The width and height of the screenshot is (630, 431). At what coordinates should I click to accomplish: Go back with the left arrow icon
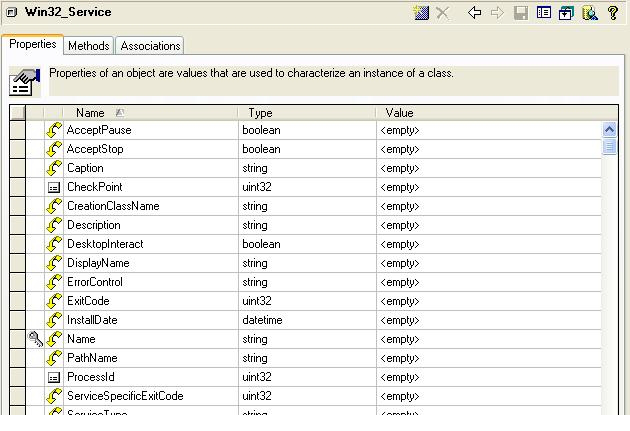475,13
